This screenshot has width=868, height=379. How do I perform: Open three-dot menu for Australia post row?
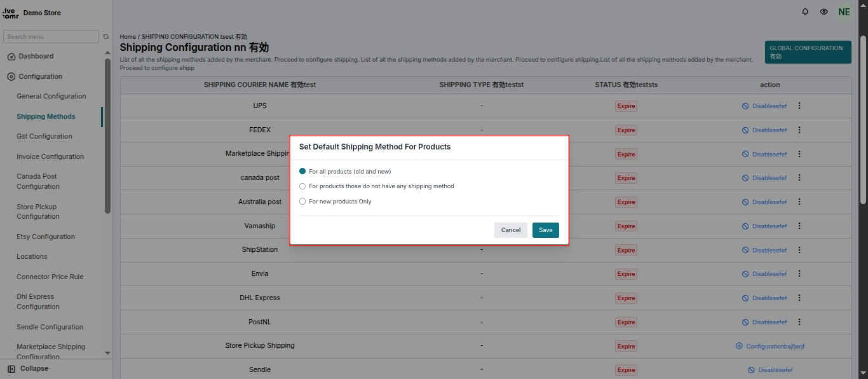[x=799, y=202]
